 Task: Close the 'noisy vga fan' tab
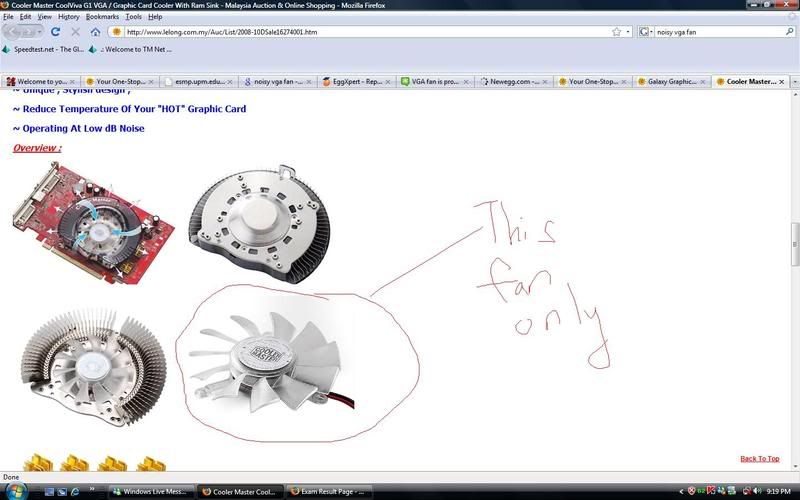pyautogui.click(x=309, y=82)
